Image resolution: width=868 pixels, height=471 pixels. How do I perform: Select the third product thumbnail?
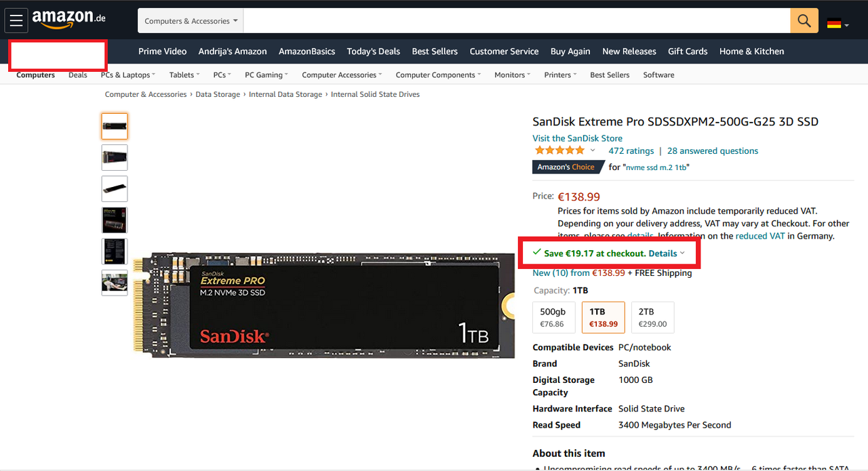115,189
